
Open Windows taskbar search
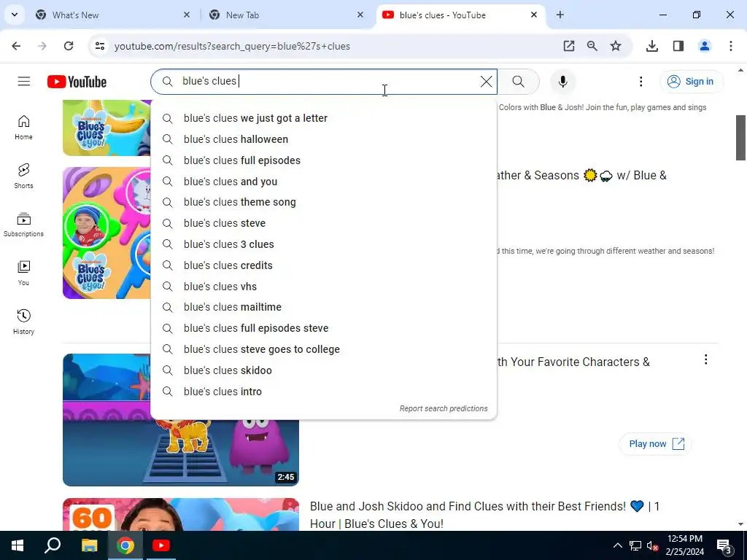[53, 545]
